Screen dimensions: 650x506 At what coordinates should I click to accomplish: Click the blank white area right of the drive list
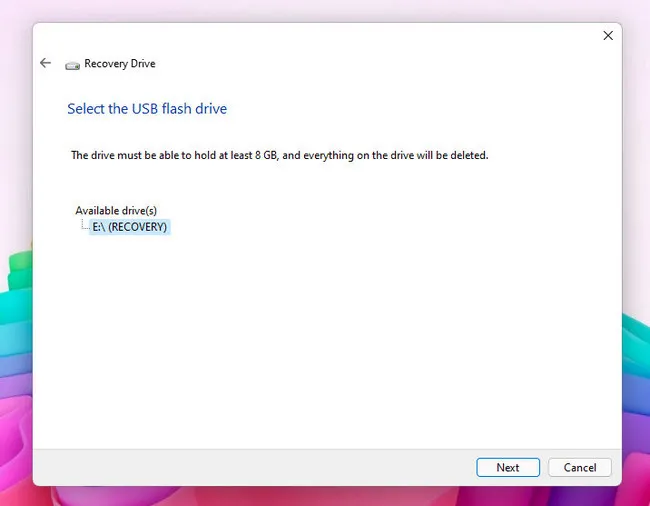[x=400, y=227]
